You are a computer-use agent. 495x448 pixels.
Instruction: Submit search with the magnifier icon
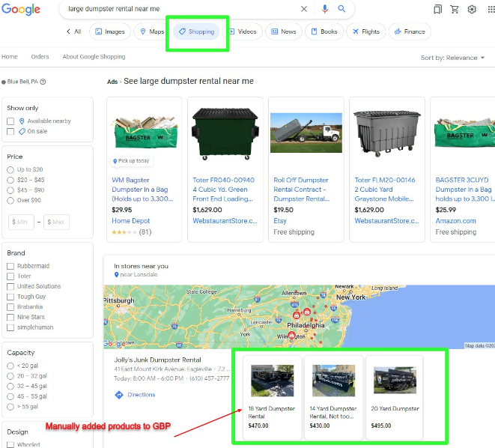[341, 9]
